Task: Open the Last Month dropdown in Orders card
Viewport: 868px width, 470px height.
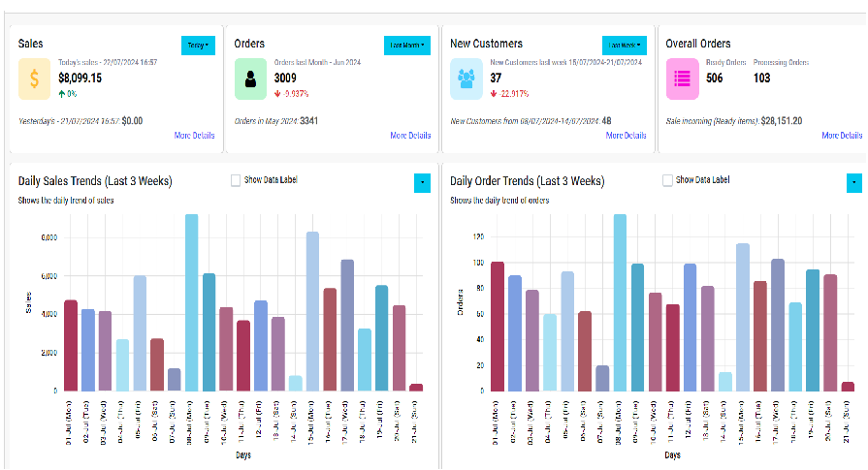Action: coord(407,46)
